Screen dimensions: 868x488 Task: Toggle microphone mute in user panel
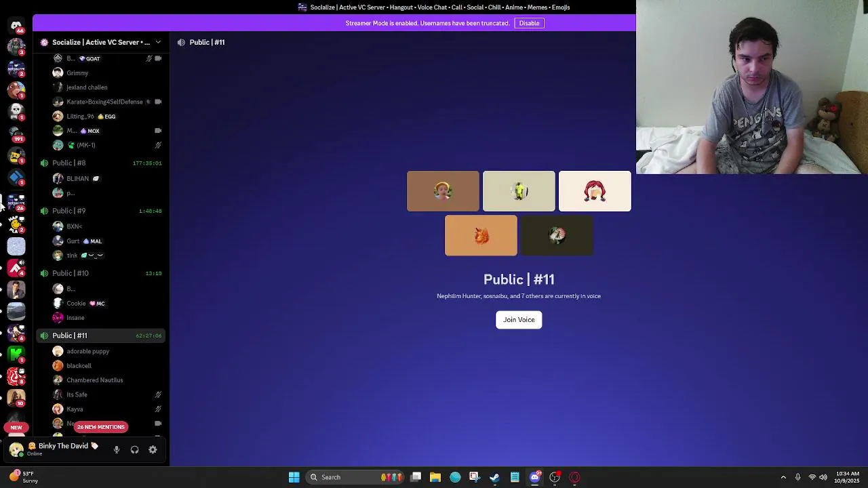coord(117,449)
